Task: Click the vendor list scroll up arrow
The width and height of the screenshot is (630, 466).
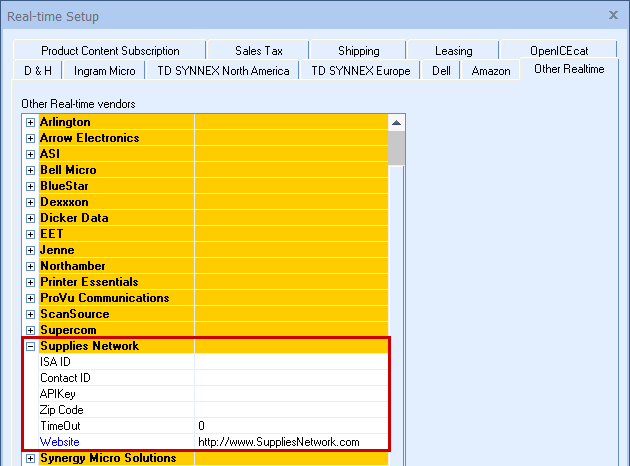Action: click(397, 122)
